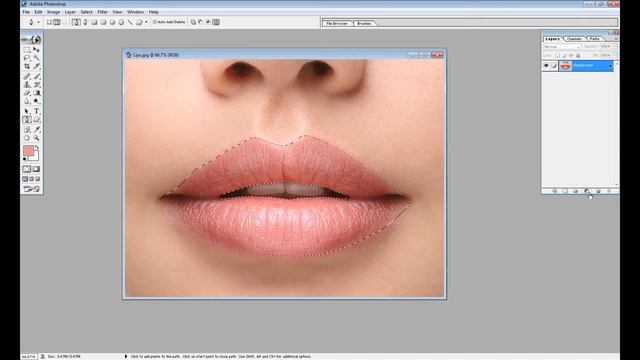640x360 pixels.
Task: Select the Magic Wand tool
Action: [x=37, y=58]
